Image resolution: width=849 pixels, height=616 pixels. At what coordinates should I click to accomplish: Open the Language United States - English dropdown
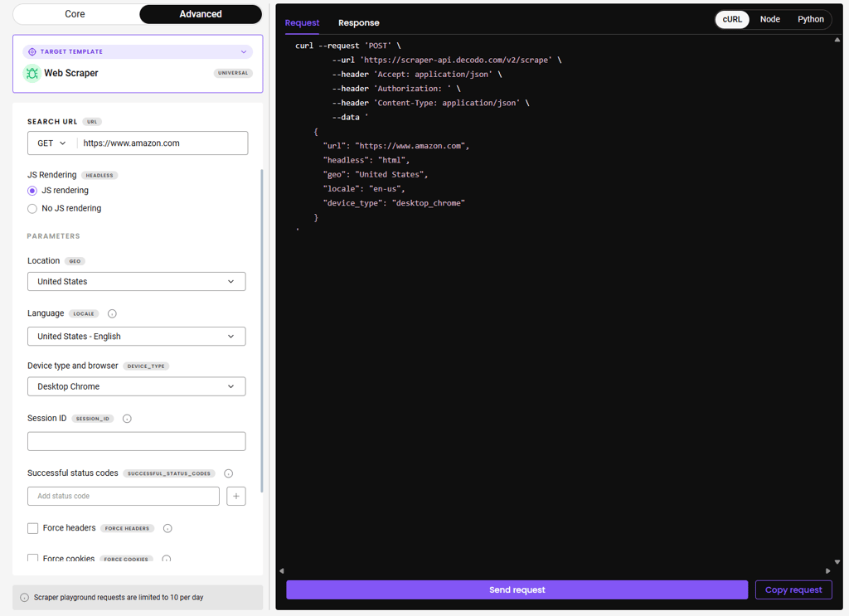137,336
